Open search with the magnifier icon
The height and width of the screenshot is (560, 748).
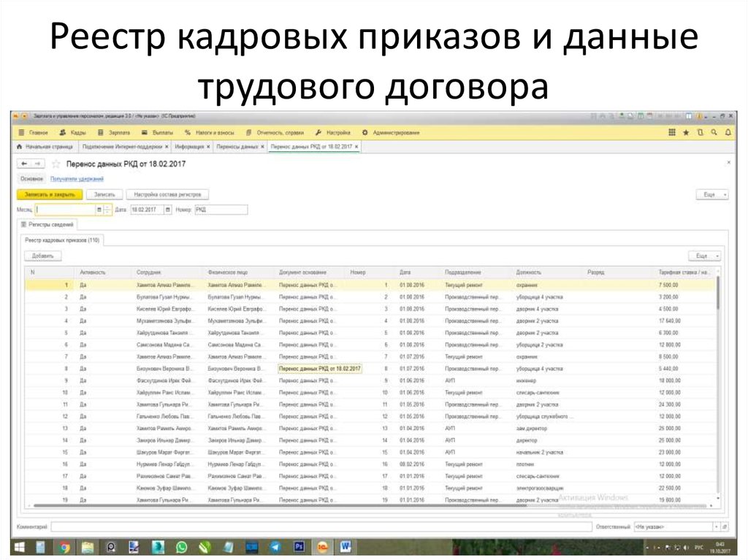point(715,133)
